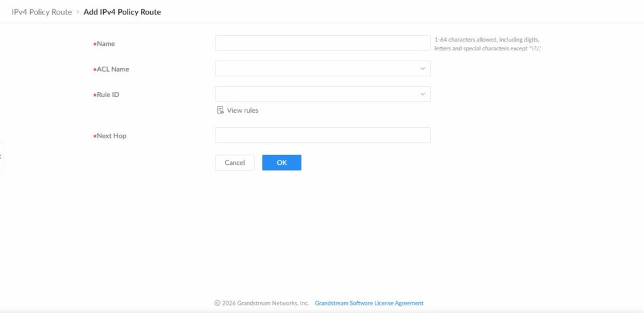Click the View rules document icon
The height and width of the screenshot is (313, 644).
click(220, 110)
